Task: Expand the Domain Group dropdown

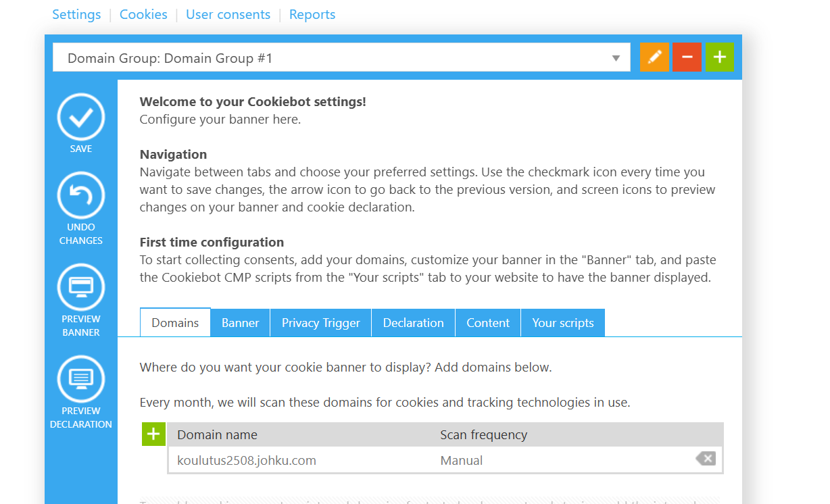Action: 616,58
